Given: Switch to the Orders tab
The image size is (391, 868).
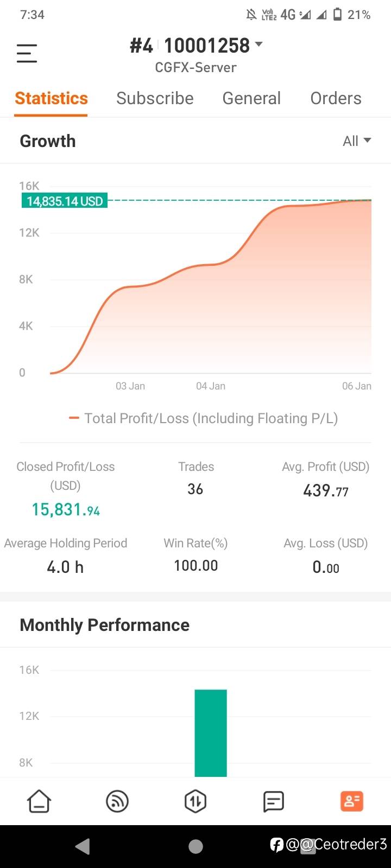Looking at the screenshot, I should [336, 98].
